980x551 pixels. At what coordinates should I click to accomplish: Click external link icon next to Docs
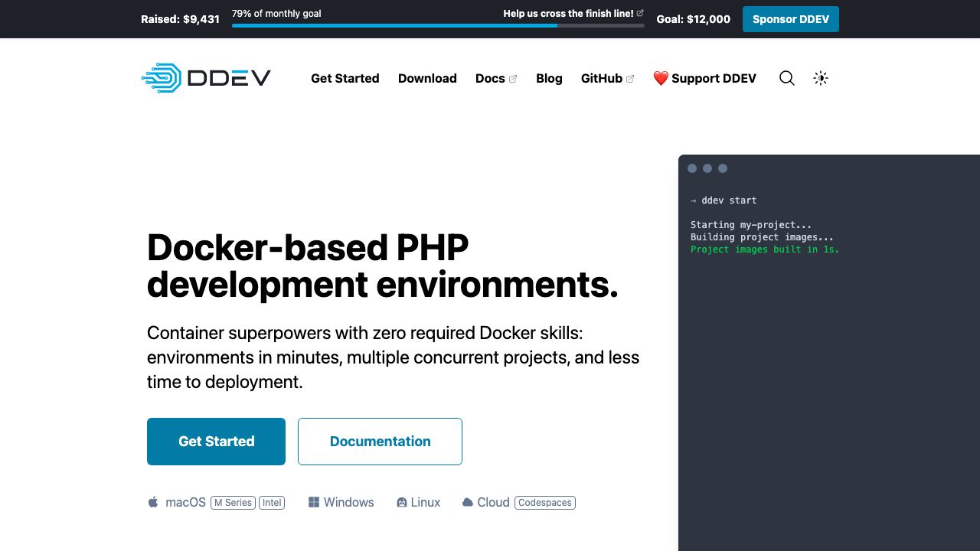[x=513, y=79]
